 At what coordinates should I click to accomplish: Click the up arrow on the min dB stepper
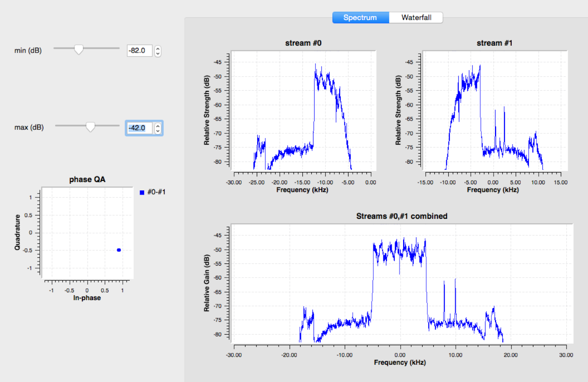(x=157, y=49)
